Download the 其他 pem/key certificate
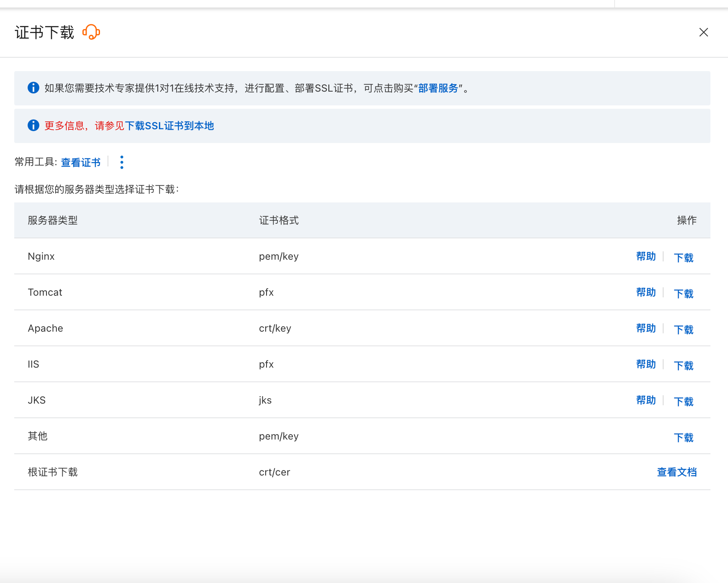The height and width of the screenshot is (583, 728). point(683,437)
